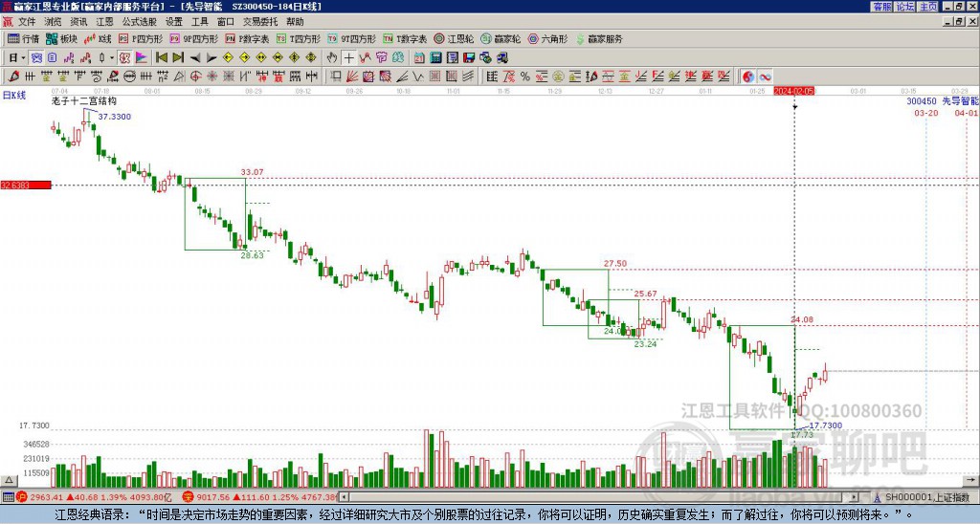Click the gold 金 circle icon

tap(558, 76)
